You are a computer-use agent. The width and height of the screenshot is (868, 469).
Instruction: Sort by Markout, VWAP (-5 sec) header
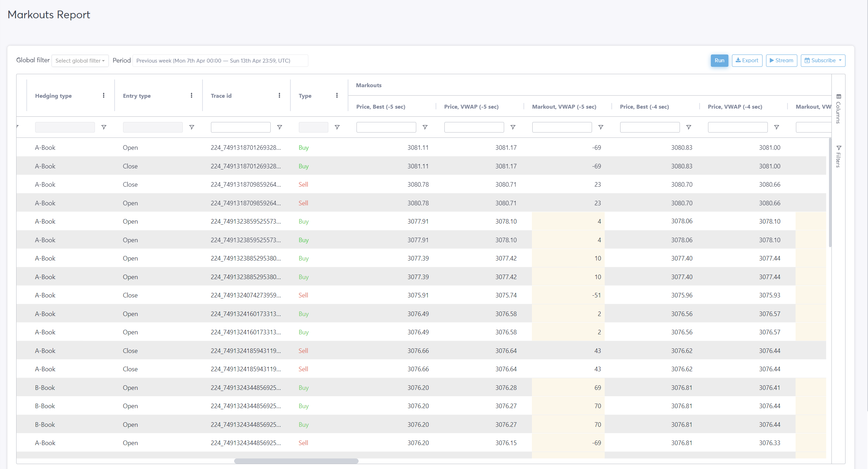point(564,107)
